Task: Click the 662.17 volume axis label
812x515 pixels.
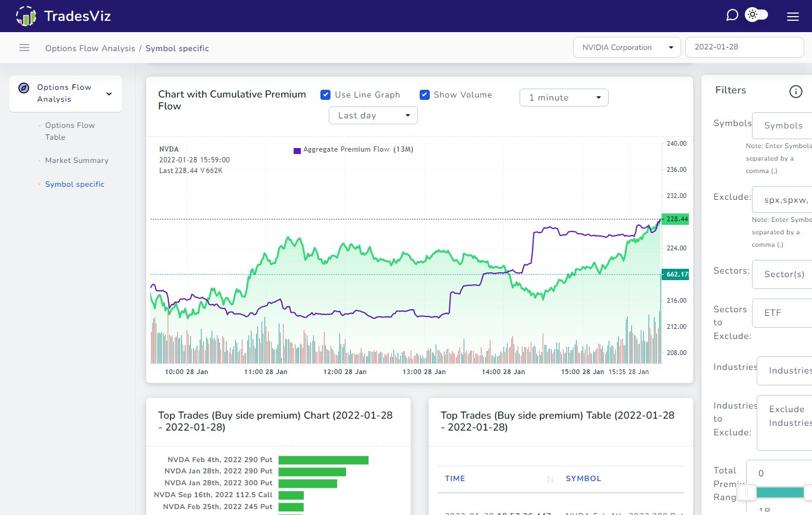Action: [x=675, y=274]
